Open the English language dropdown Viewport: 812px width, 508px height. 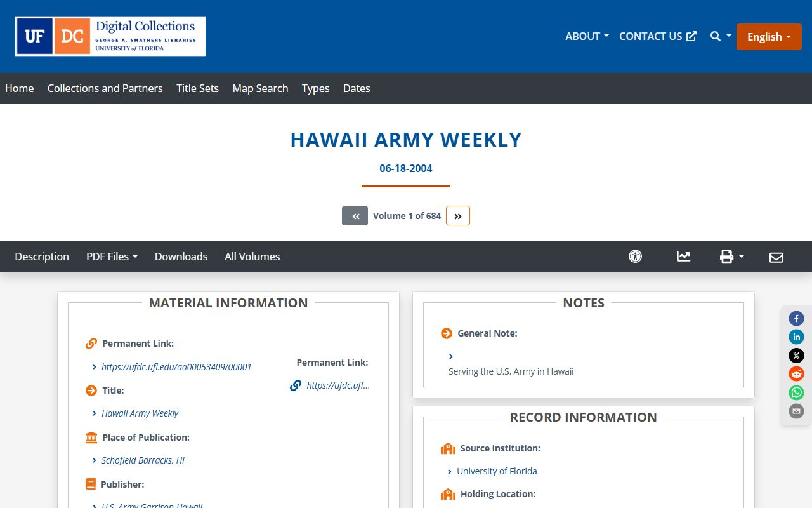tap(769, 37)
